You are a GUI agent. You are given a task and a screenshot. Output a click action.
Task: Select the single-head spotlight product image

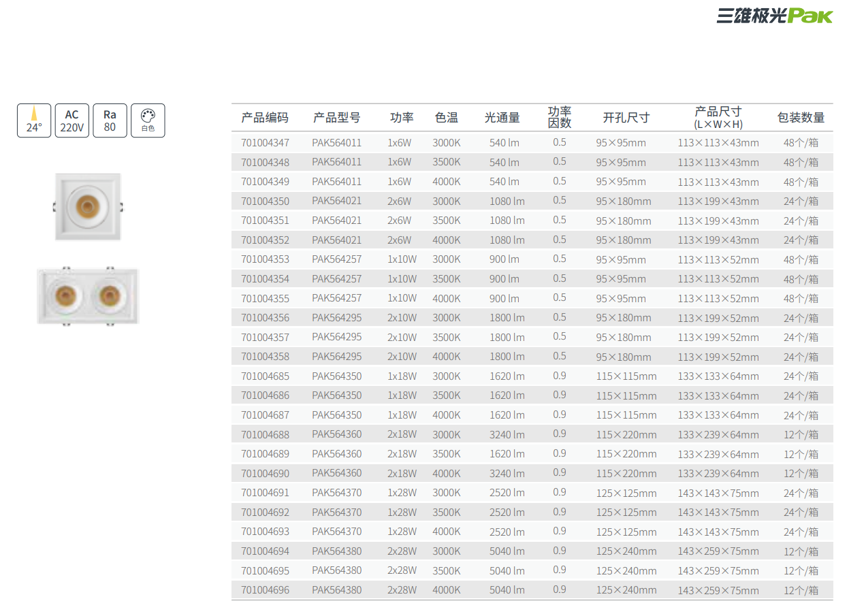(88, 206)
